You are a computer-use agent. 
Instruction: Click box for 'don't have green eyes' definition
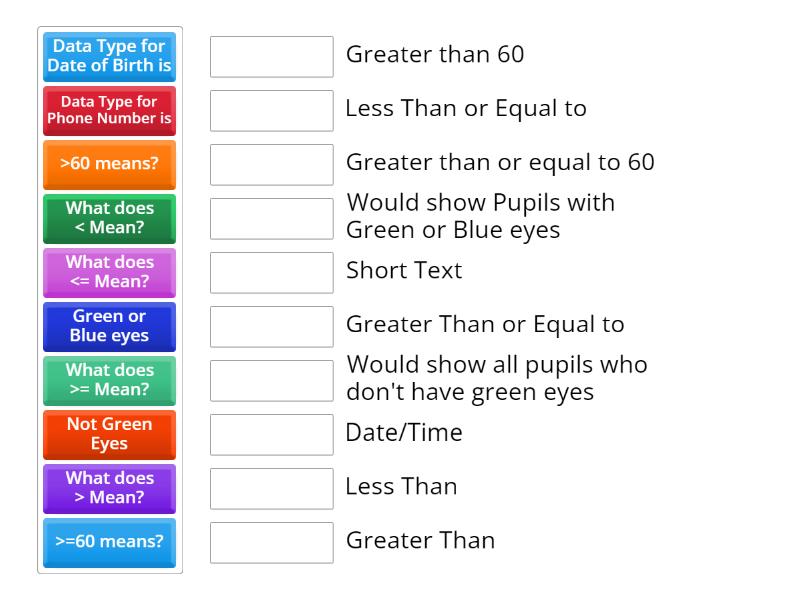pos(272,381)
